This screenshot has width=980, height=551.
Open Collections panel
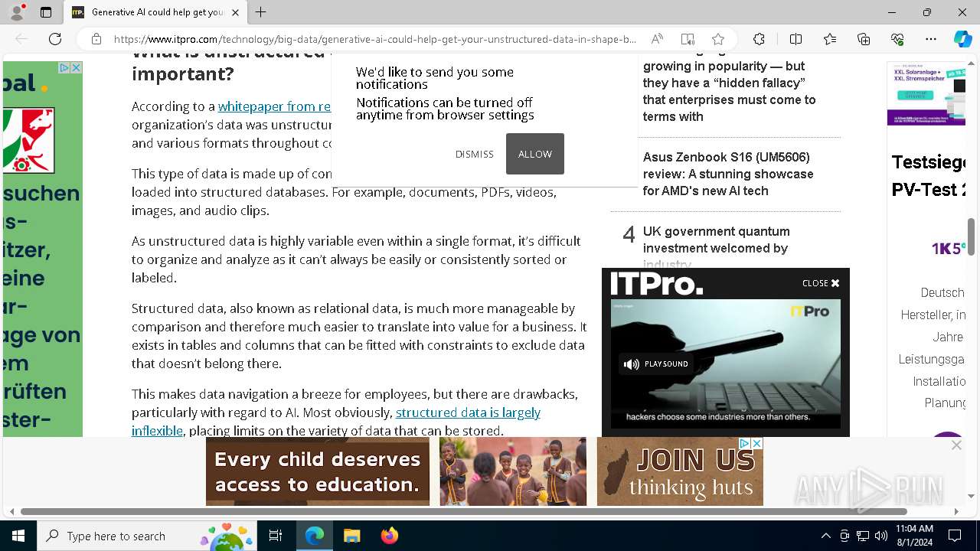click(864, 39)
